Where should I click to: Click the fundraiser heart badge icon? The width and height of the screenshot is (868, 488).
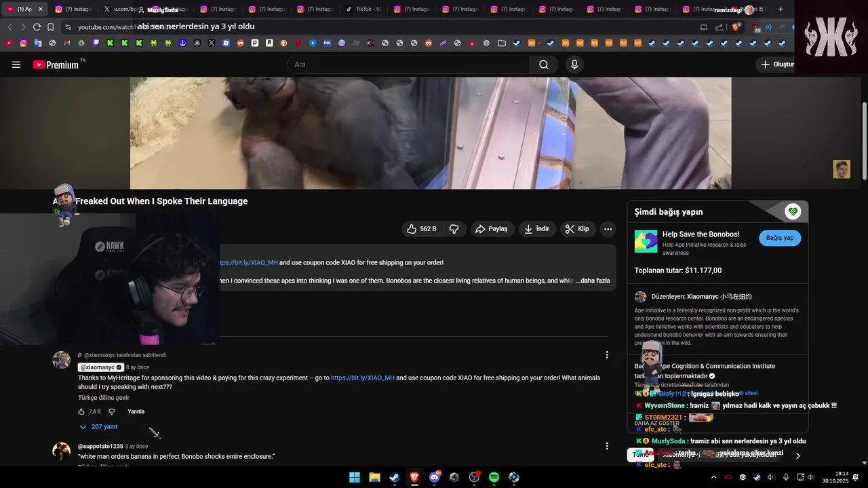click(x=793, y=211)
